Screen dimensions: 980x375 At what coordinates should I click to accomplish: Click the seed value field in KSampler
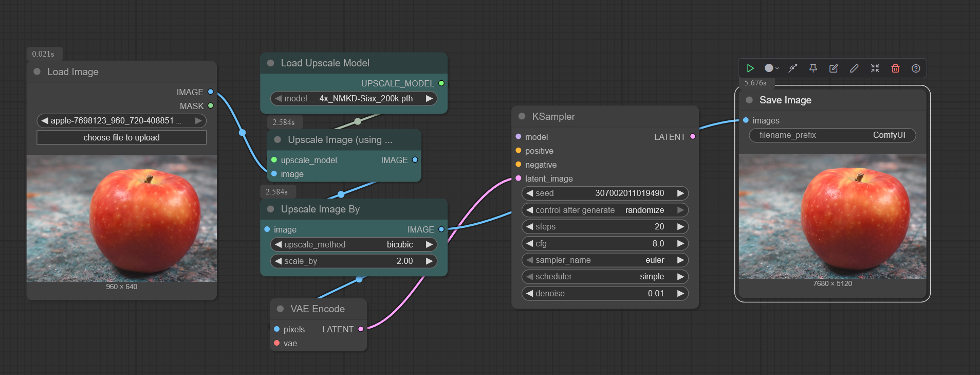tap(605, 193)
